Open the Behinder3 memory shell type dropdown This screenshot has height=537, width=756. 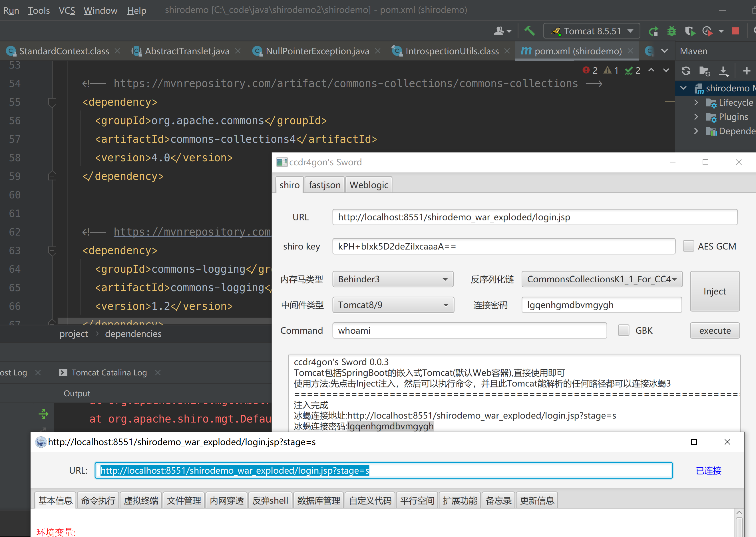pyautogui.click(x=393, y=279)
